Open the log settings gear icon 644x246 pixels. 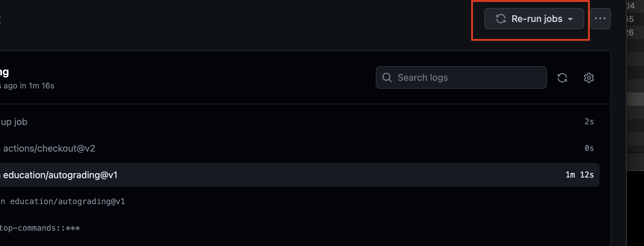point(589,78)
